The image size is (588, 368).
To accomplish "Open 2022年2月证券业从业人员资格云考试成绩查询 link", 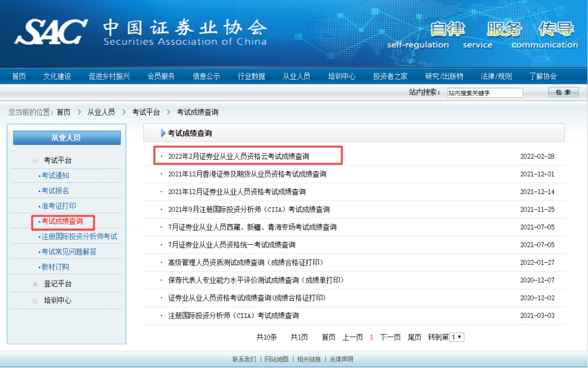I will click(238, 156).
